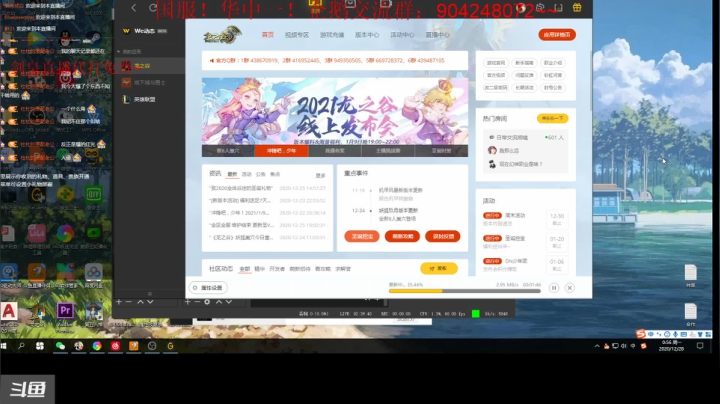This screenshot has width=720, height=404.
Task: Open the green iQIYI desktop icon
Action: 93,195
